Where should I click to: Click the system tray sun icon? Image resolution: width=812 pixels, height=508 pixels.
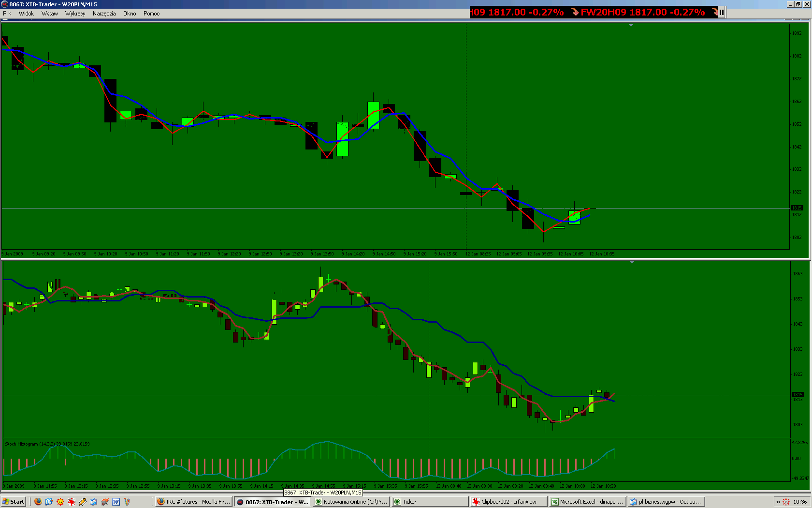[786, 502]
